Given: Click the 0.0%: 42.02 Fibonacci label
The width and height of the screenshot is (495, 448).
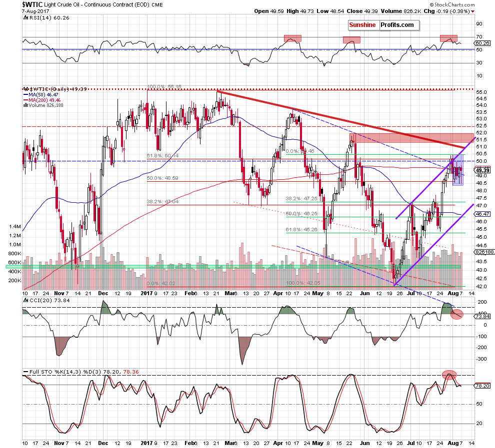Looking at the screenshot, I should [161, 283].
